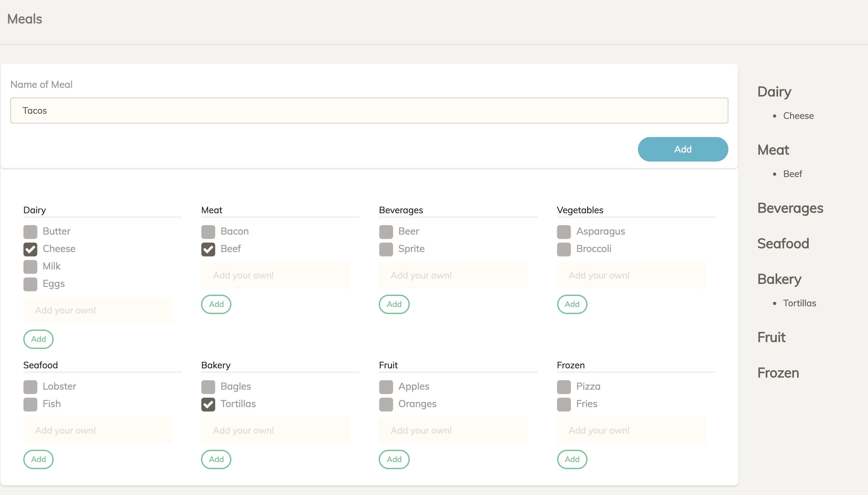Focus Frozen 'Add your own!' input
The image size is (868, 495).
[632, 430]
